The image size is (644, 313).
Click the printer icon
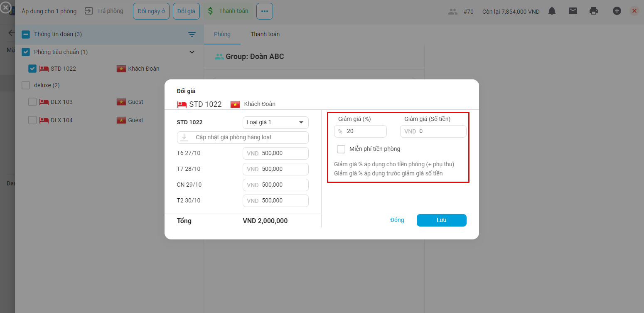tap(594, 11)
